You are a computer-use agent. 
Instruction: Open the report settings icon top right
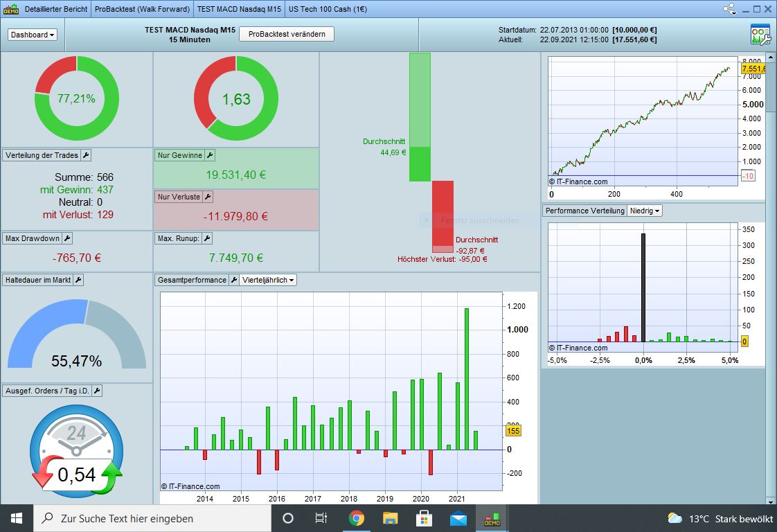click(x=760, y=34)
